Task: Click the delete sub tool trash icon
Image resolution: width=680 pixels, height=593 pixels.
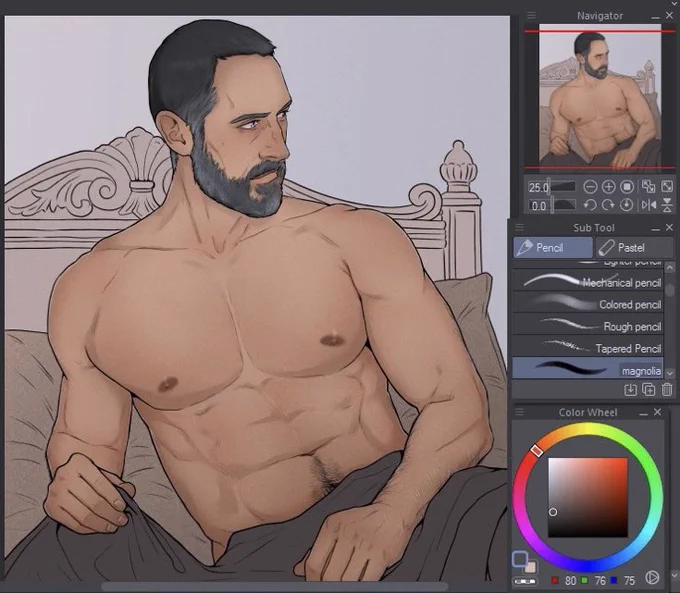Action: [x=667, y=390]
